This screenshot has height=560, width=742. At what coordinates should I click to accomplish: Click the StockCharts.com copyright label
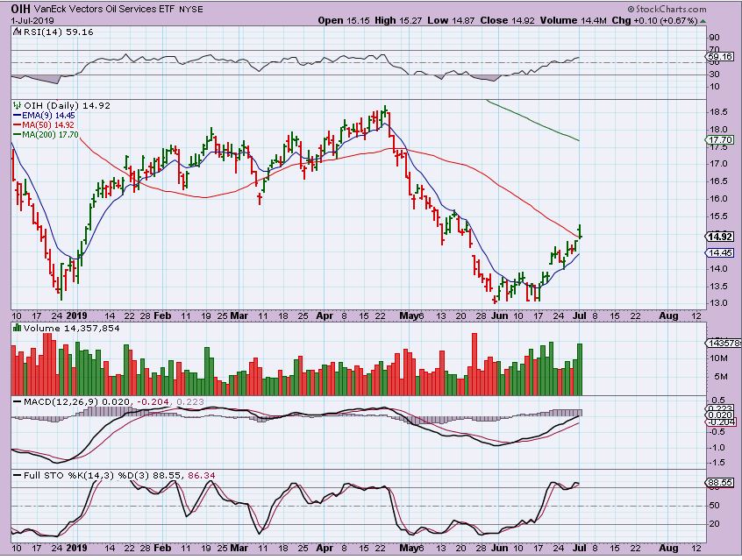pyautogui.click(x=667, y=9)
